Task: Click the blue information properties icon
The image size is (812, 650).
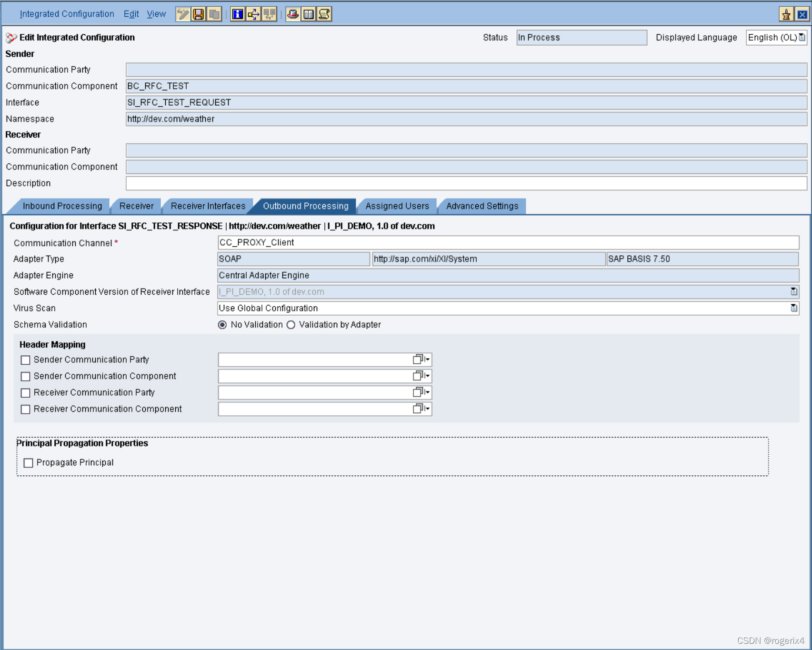Action: coord(237,14)
